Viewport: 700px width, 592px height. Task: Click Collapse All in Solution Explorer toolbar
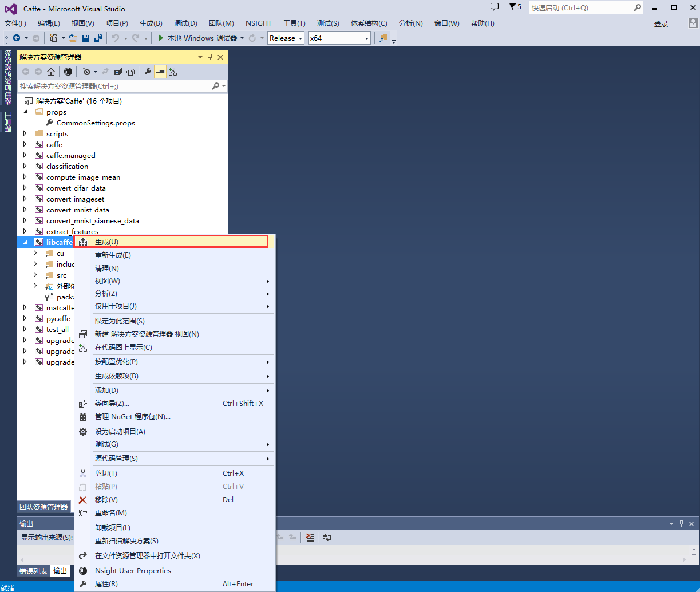point(117,72)
